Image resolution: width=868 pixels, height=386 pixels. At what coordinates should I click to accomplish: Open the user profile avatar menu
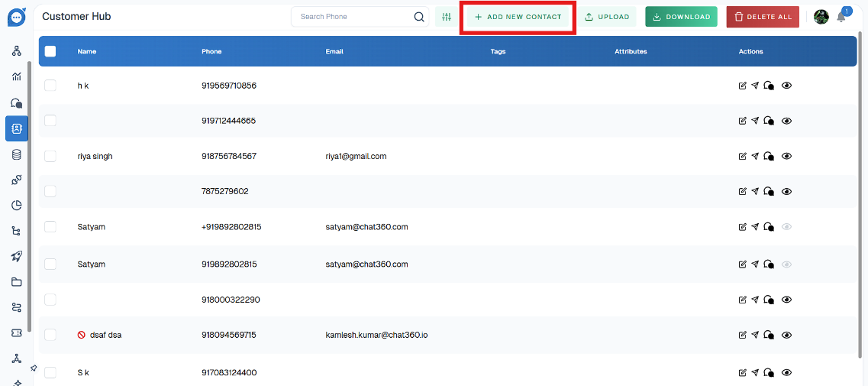point(821,17)
